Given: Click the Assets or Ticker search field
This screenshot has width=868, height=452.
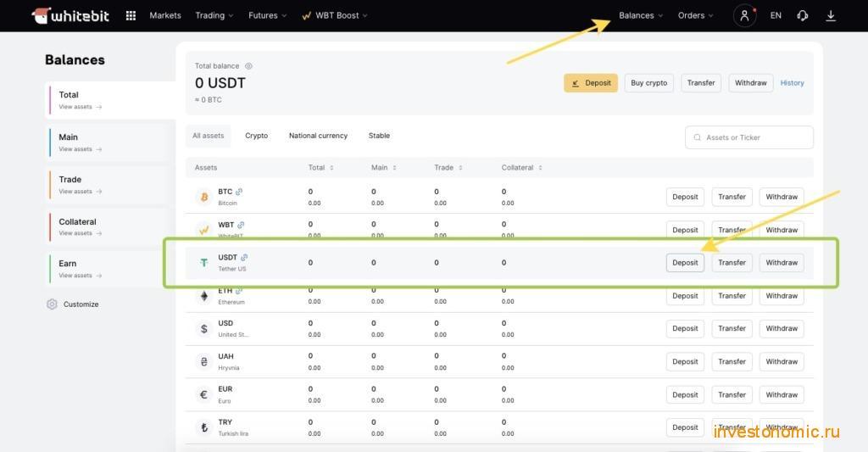Looking at the screenshot, I should (749, 137).
